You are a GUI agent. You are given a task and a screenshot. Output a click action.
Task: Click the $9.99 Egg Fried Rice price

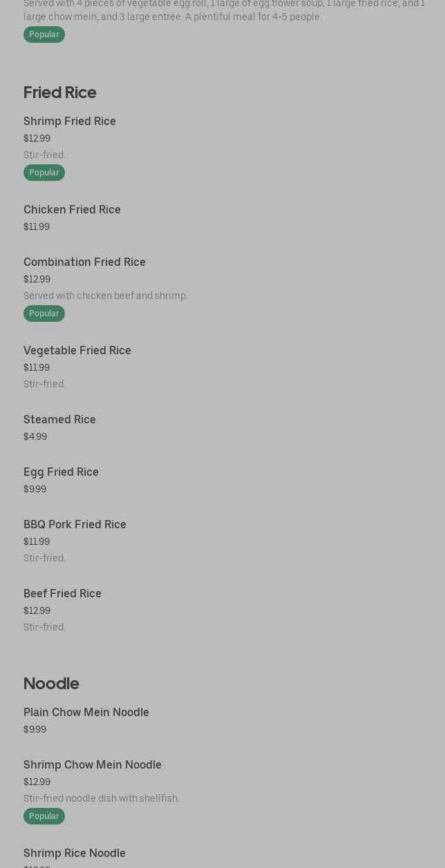(35, 489)
